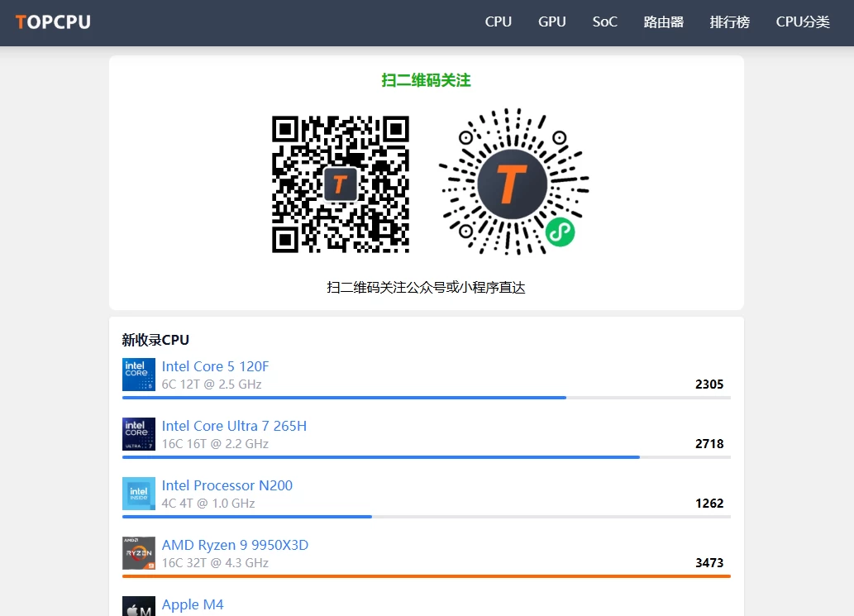Click the AMD Ryzen 9 badge icon
Viewport: 854px width, 616px height.
pyautogui.click(x=138, y=553)
